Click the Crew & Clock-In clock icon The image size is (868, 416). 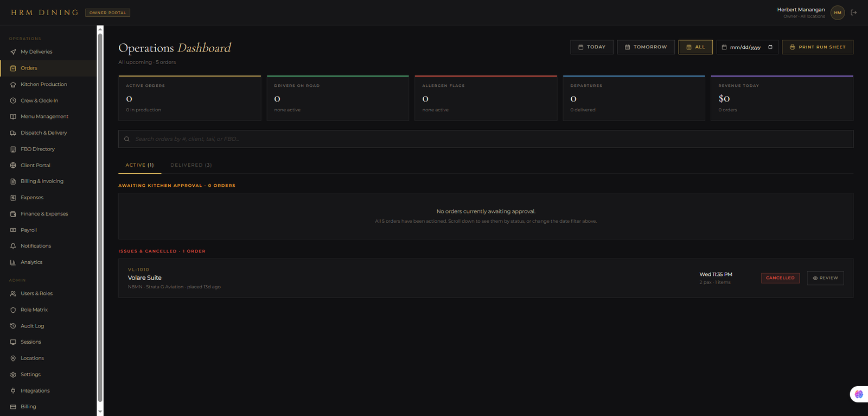click(x=13, y=100)
